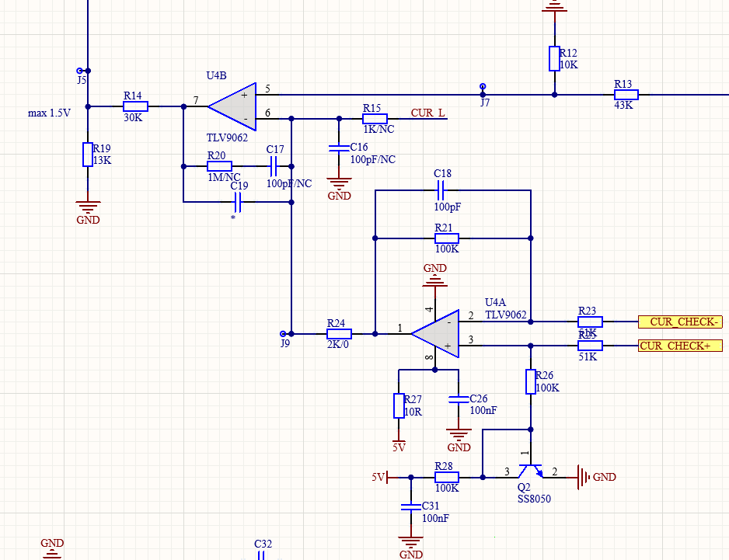
Task: Select the C16 100pF/NC capacitor
Action: (338, 148)
